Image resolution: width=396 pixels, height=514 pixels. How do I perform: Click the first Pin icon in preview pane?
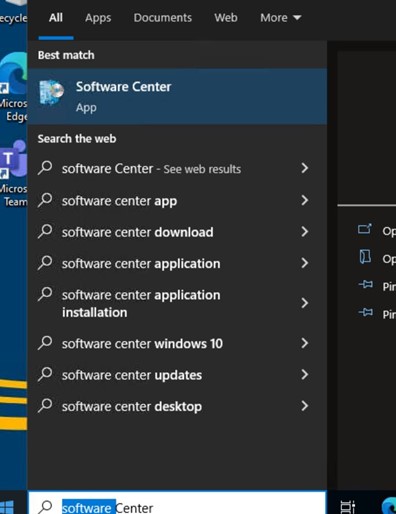pos(366,285)
